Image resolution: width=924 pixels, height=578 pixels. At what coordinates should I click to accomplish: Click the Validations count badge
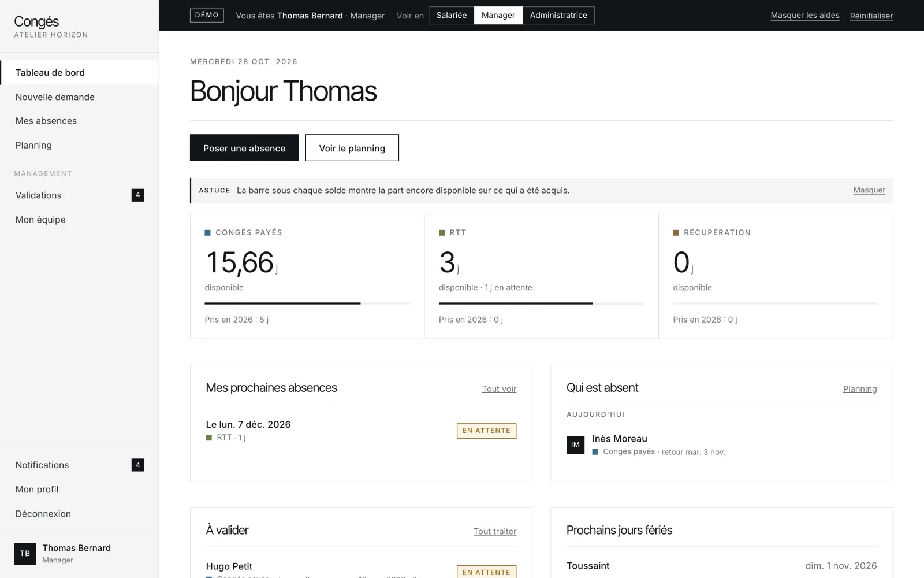tap(137, 195)
